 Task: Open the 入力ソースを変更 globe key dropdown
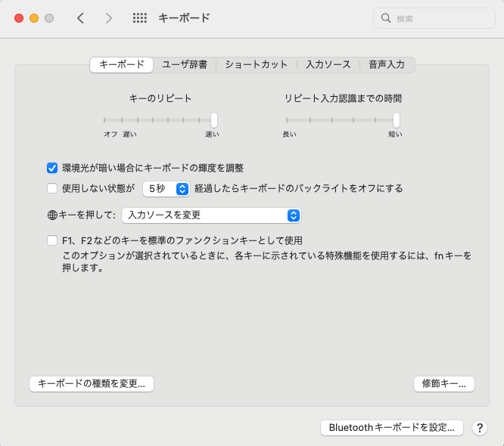tap(211, 215)
